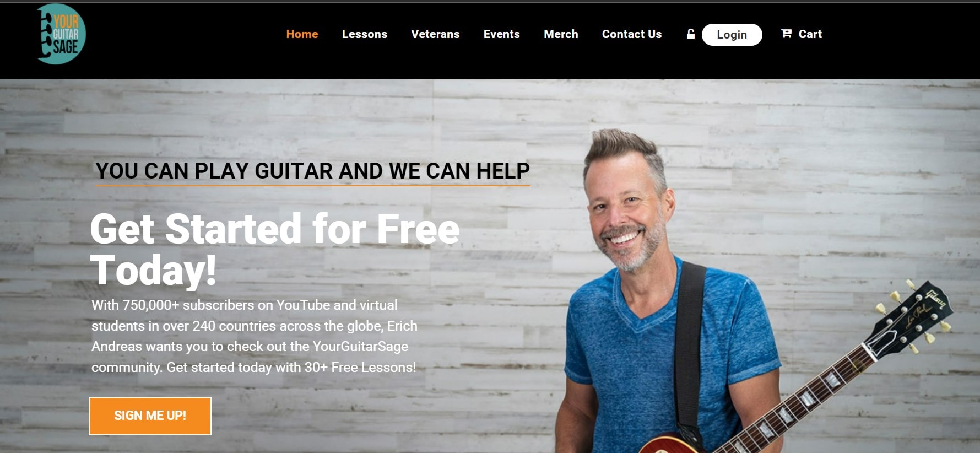The width and height of the screenshot is (980, 453).
Task: Click the orange SIGN ME UP! button
Action: pos(150,416)
